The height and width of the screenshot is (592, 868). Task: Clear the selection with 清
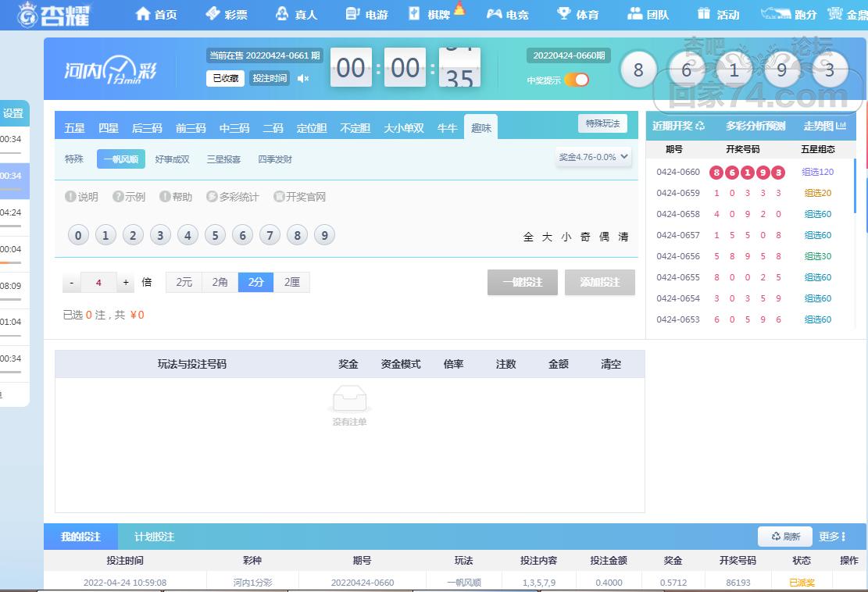[623, 237]
